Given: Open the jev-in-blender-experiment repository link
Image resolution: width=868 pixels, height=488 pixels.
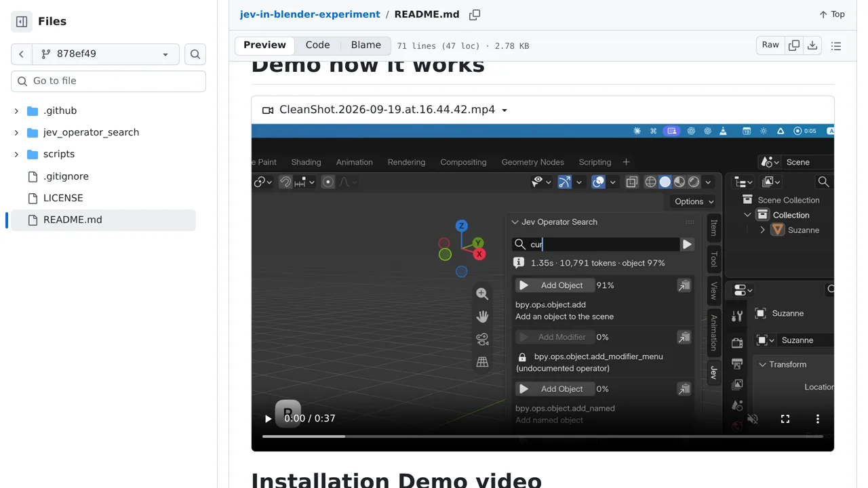Looking at the screenshot, I should click(310, 14).
